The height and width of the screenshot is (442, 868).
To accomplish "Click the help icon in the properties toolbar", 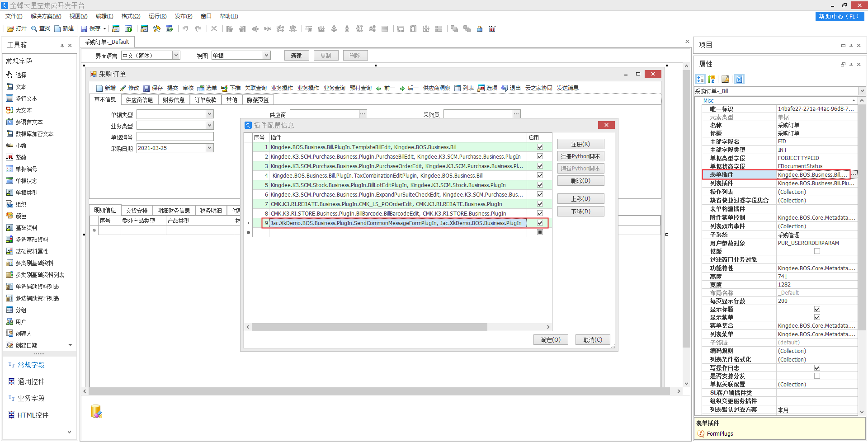I will tap(739, 79).
